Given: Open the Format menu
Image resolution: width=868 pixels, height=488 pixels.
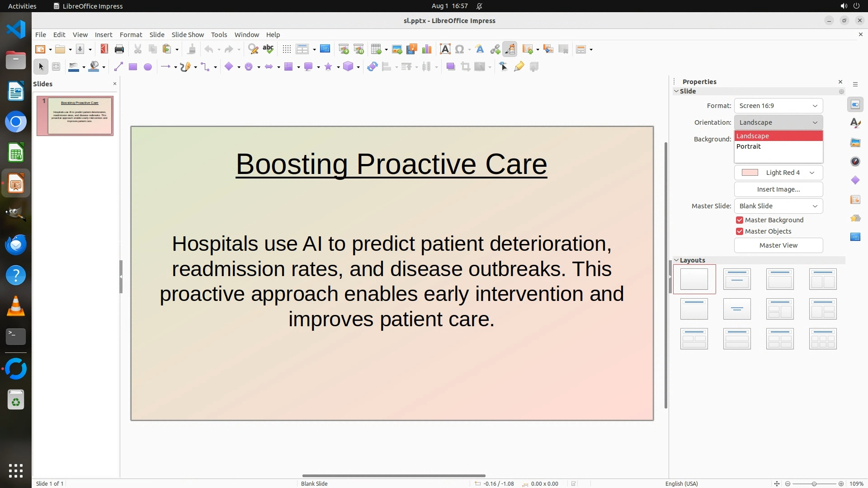Looking at the screenshot, I should coord(131,35).
